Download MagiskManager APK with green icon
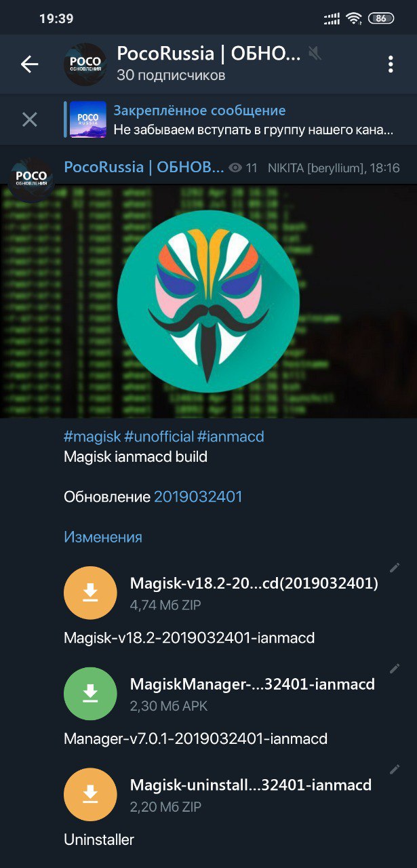This screenshot has width=417, height=868. pos(90,694)
